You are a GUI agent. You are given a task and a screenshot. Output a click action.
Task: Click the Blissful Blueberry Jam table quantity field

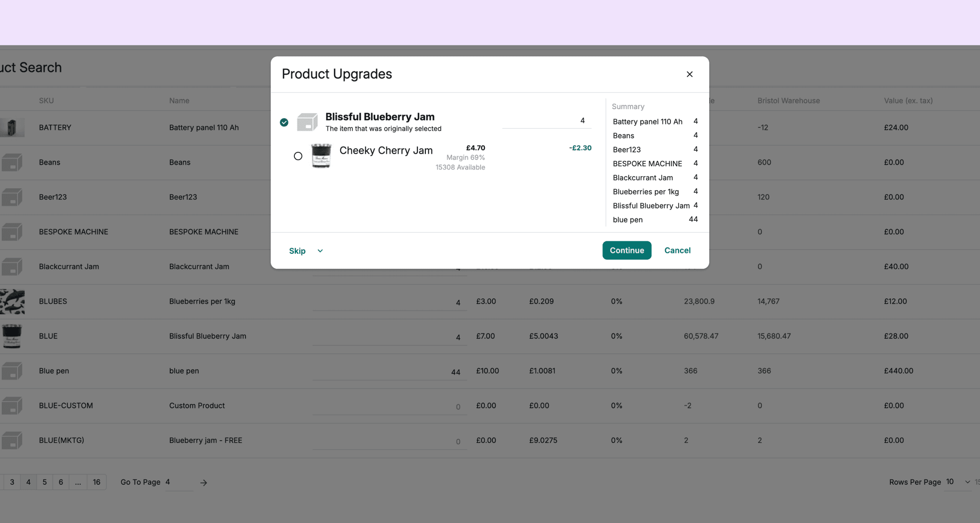pyautogui.click(x=390, y=337)
